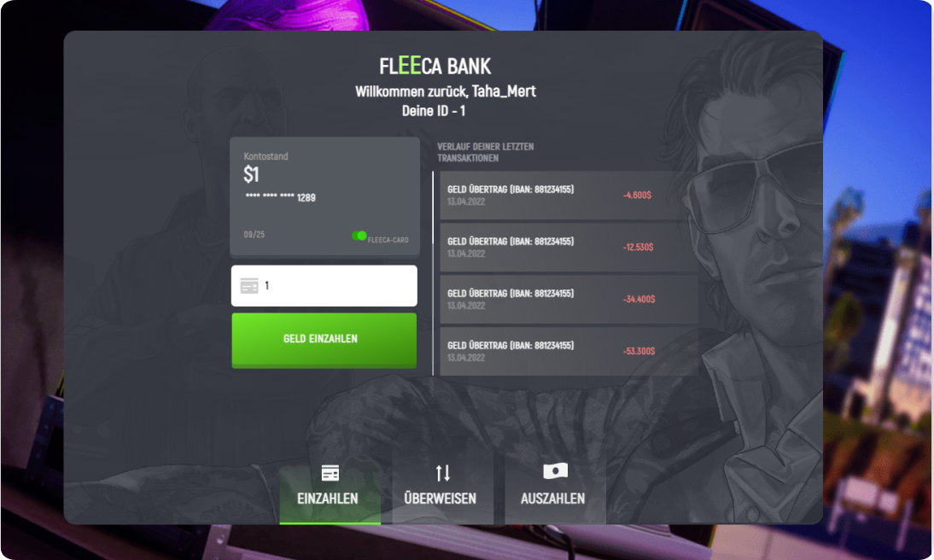Viewport: 934px width, 560px height.
Task: Click the Überweisen transfer arrows icon
Action: point(442,473)
